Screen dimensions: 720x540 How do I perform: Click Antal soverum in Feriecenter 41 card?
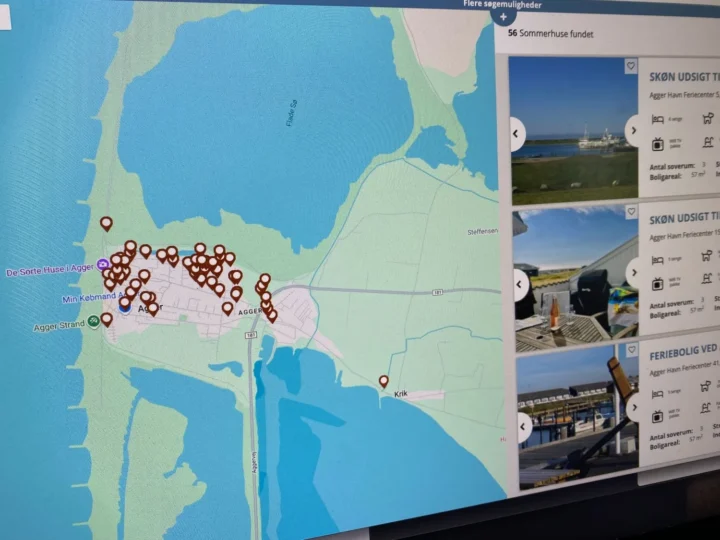(x=671, y=433)
